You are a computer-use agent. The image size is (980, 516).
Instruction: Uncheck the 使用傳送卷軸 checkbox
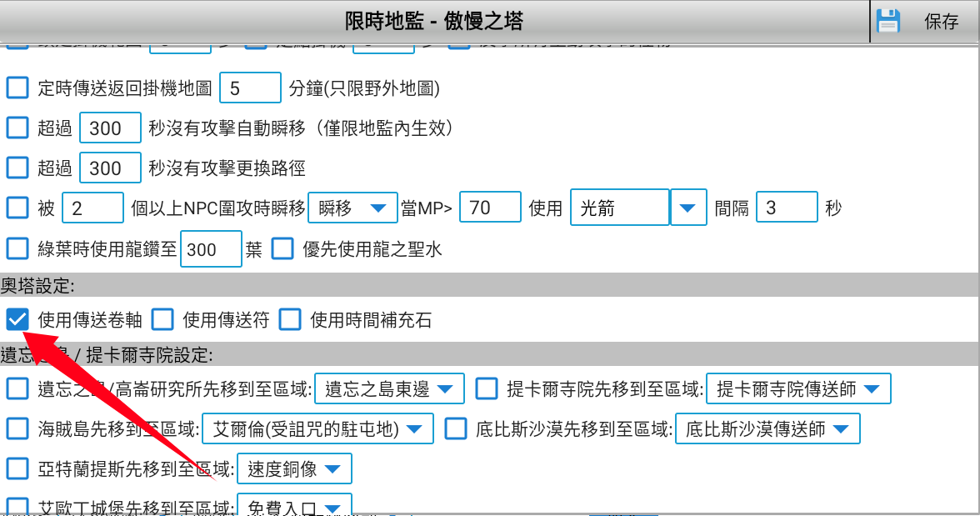pyautogui.click(x=17, y=319)
